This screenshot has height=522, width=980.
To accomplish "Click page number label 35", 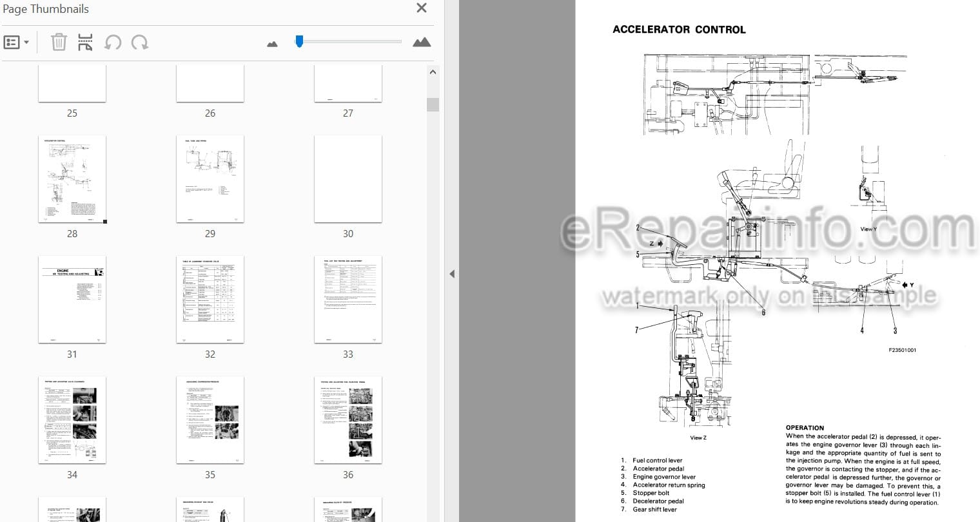I will coord(210,475).
